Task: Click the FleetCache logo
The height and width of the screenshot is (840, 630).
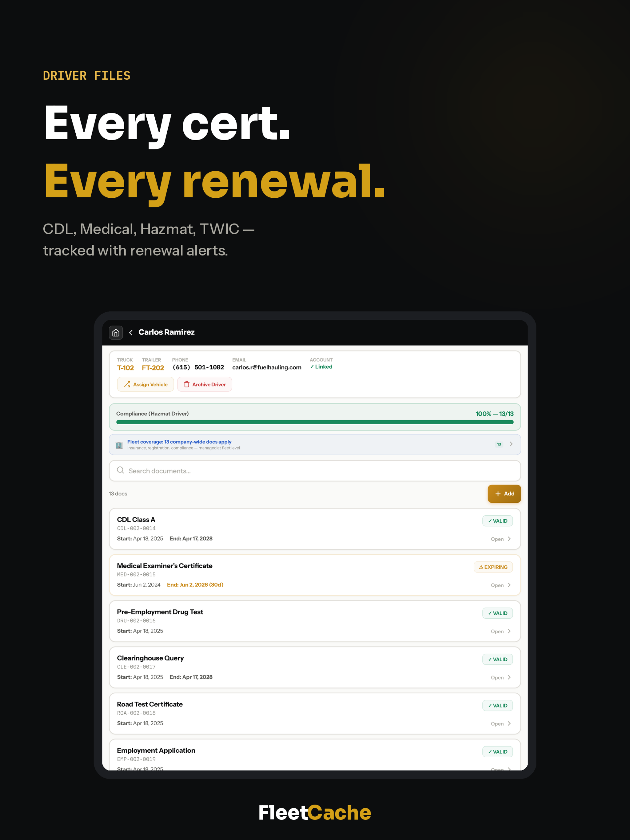Action: (315, 813)
